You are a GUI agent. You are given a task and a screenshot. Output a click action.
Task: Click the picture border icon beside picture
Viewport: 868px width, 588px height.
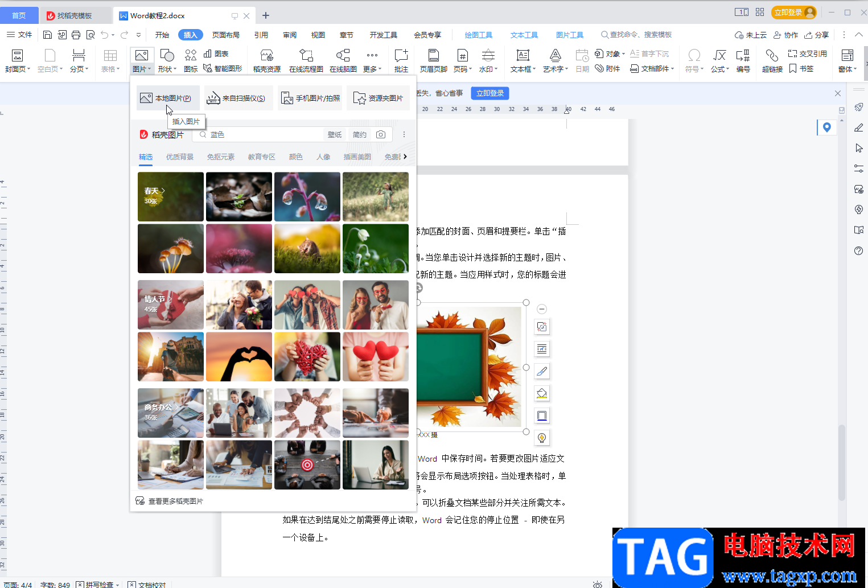tap(542, 416)
